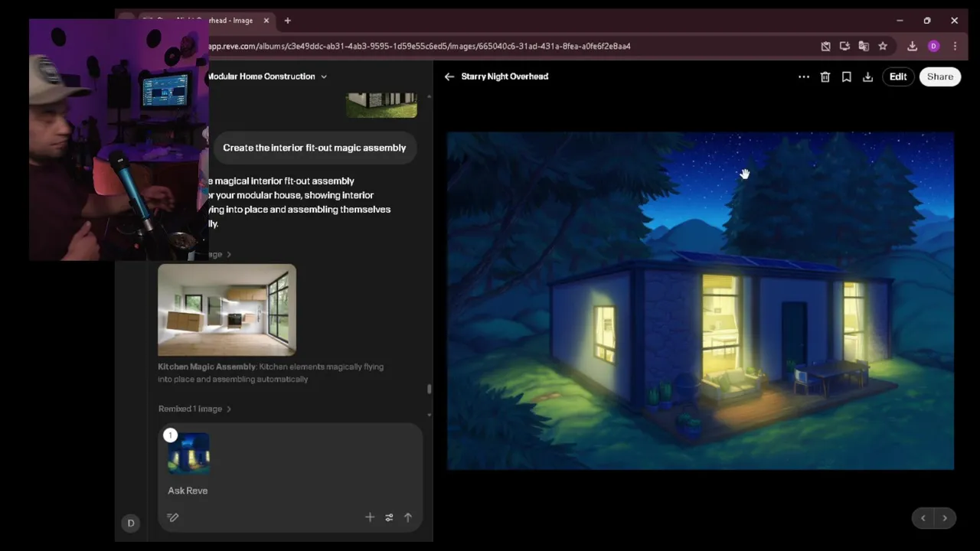Close the current browser tab

(266, 21)
